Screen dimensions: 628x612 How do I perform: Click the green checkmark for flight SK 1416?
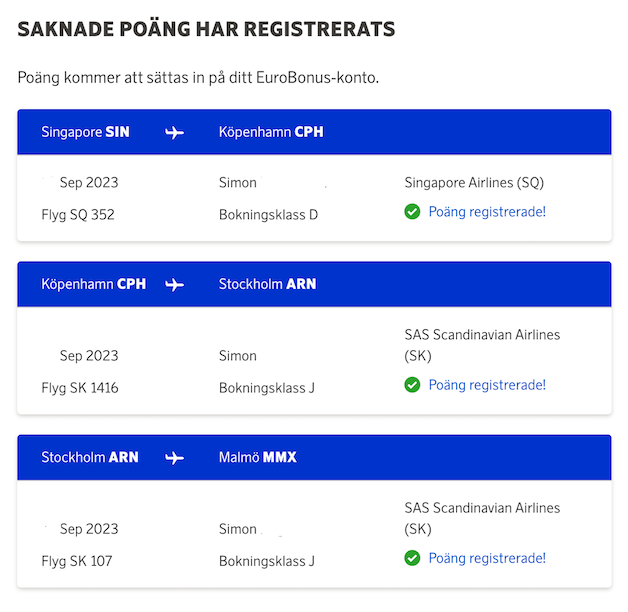pos(412,385)
